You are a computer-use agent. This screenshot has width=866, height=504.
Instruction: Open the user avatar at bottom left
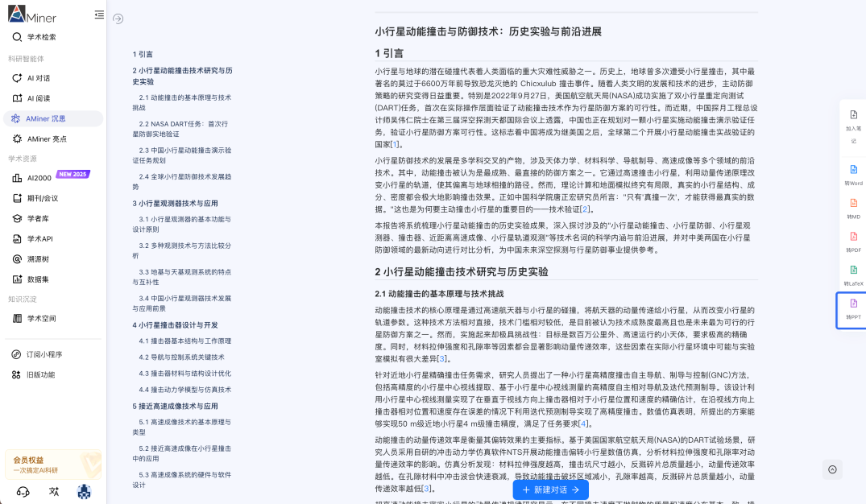pos(83,492)
